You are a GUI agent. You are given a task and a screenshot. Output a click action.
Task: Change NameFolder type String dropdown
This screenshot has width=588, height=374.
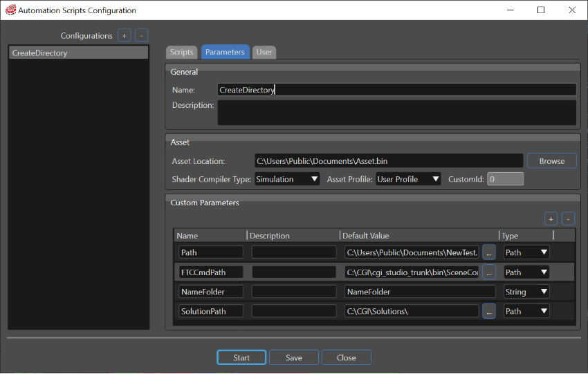[x=526, y=292]
